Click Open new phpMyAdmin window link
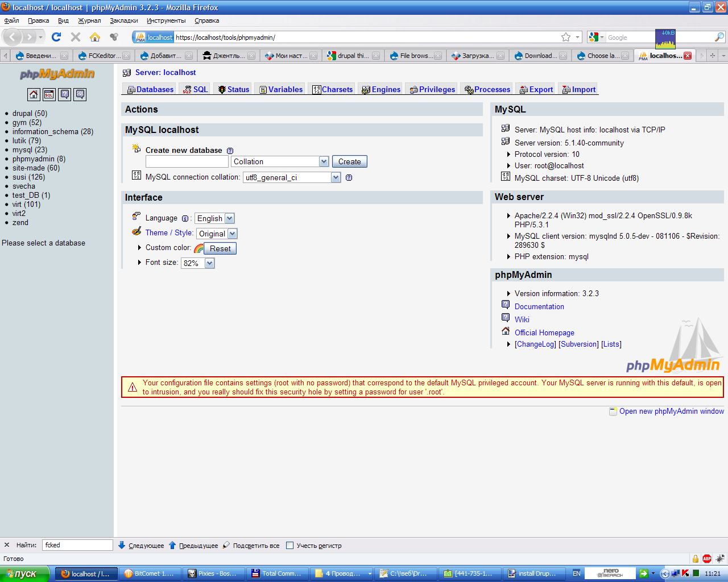The width and height of the screenshot is (728, 582). click(x=672, y=411)
